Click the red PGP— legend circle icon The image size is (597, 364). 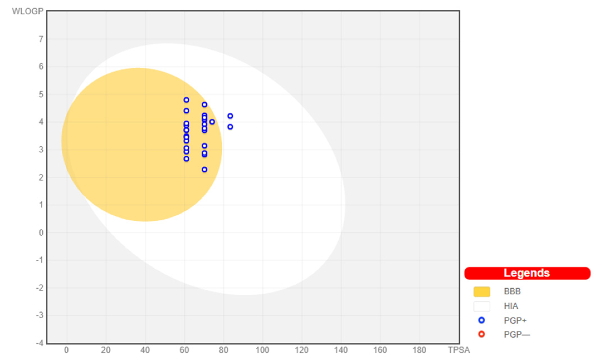click(481, 334)
